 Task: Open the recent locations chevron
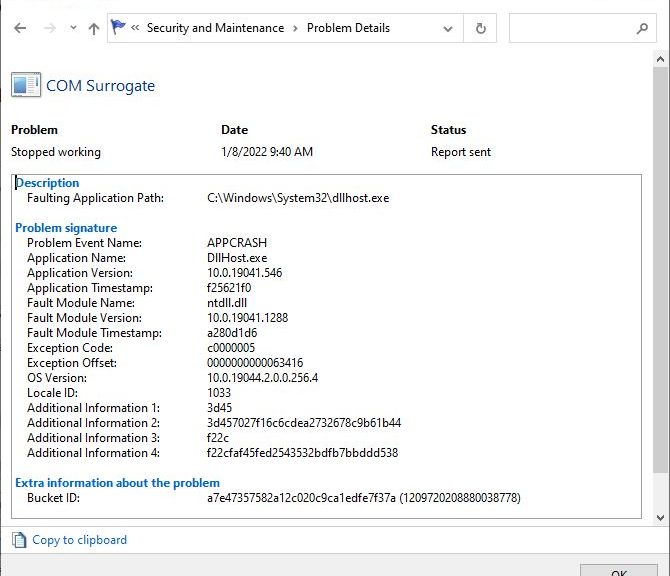point(73,28)
